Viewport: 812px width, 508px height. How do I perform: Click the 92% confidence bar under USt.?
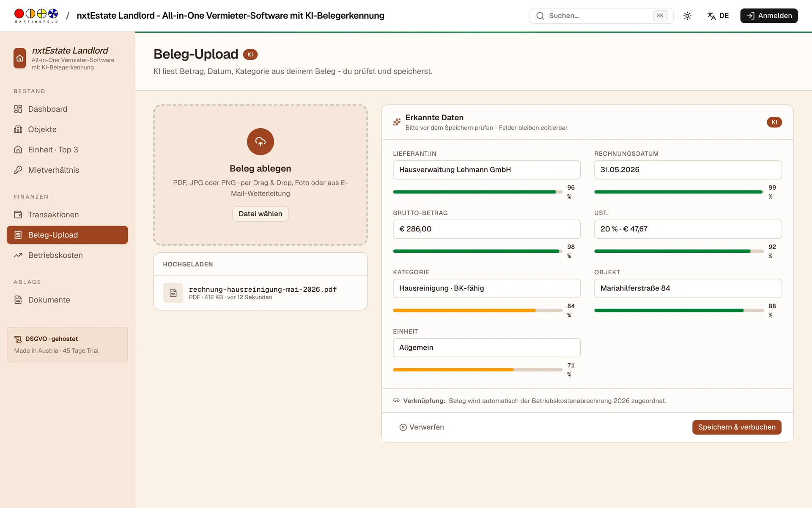(x=679, y=251)
